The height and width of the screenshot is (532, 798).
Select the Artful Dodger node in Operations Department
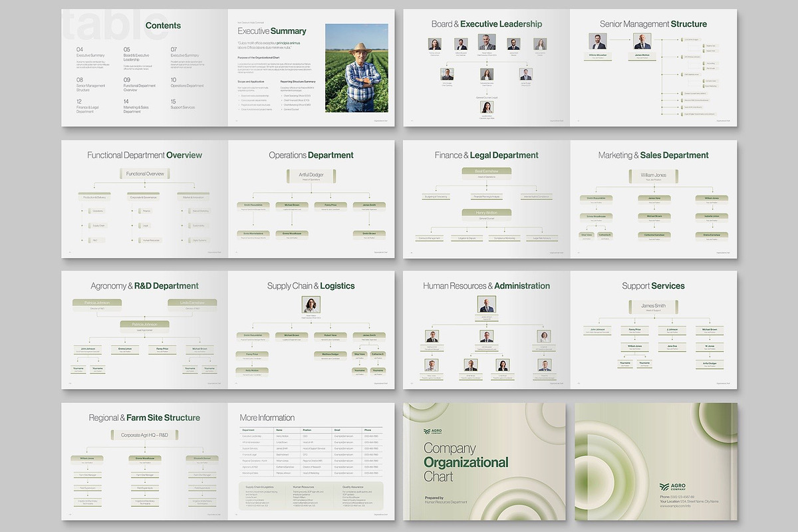click(x=311, y=175)
